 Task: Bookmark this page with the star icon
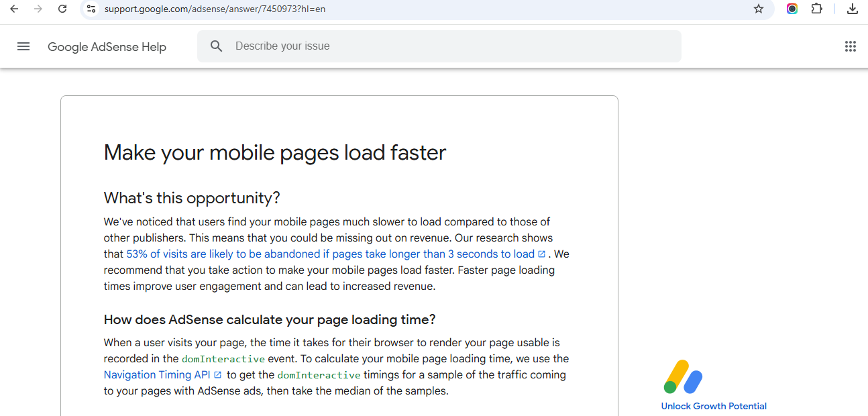[x=759, y=9]
